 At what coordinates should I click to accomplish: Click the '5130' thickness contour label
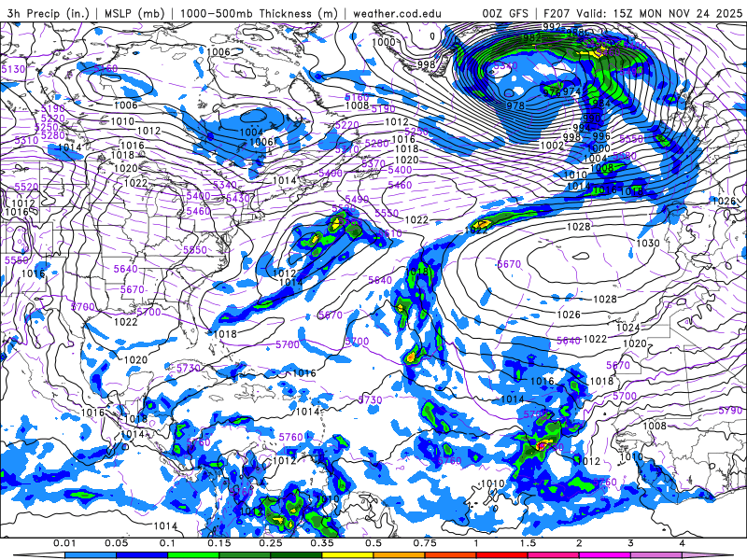pyautogui.click(x=13, y=69)
